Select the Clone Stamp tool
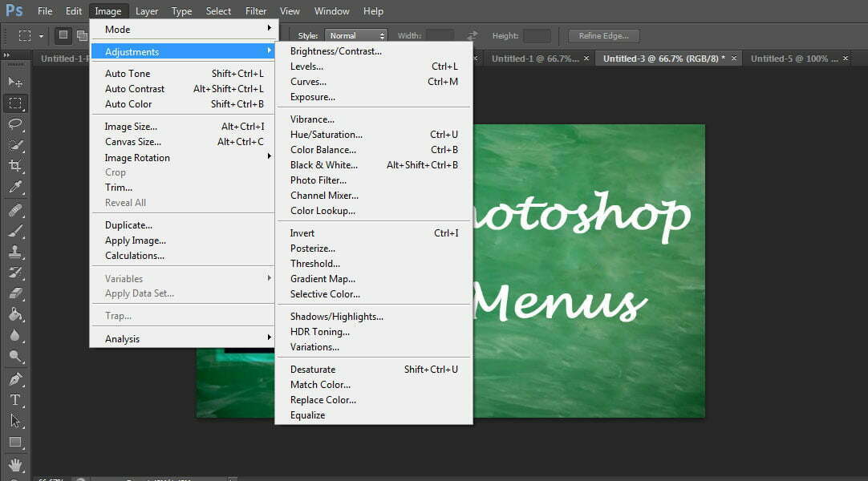Image resolution: width=868 pixels, height=481 pixels. pos(15,252)
